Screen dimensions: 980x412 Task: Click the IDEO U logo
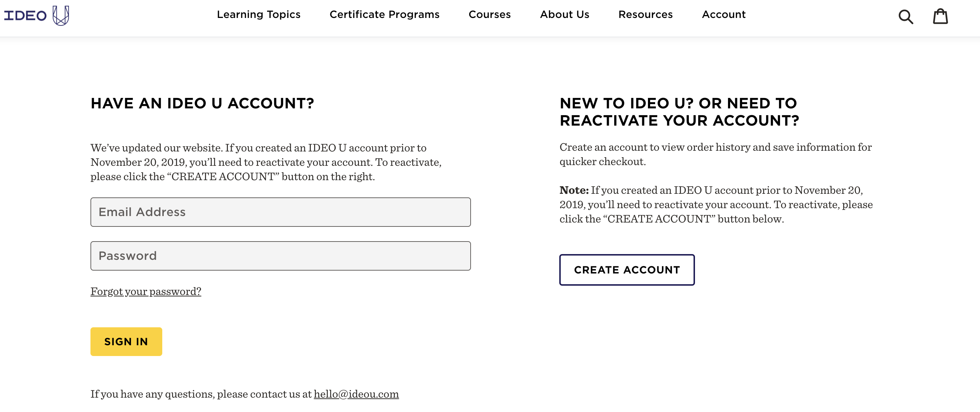37,15
